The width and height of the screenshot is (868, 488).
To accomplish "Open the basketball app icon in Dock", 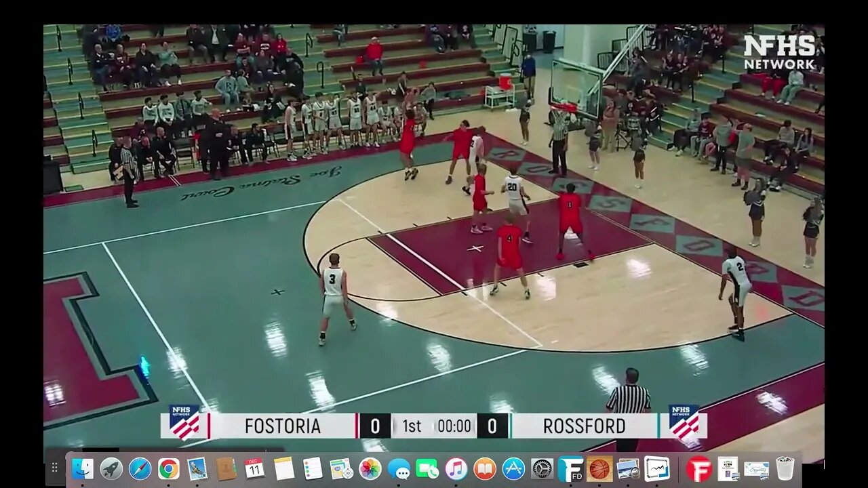I will pos(599,468).
